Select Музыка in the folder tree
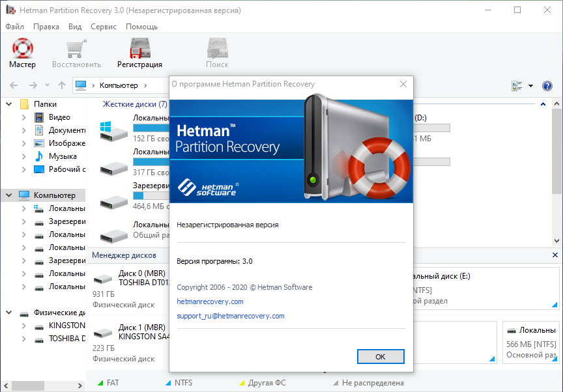 click(63, 156)
